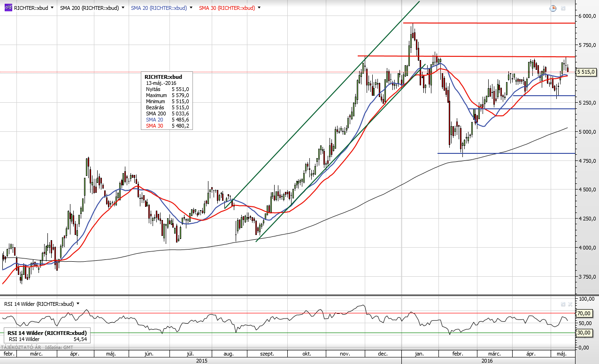
Task: Click the 70,00 RSI overbought level label
Action: pos(584,313)
